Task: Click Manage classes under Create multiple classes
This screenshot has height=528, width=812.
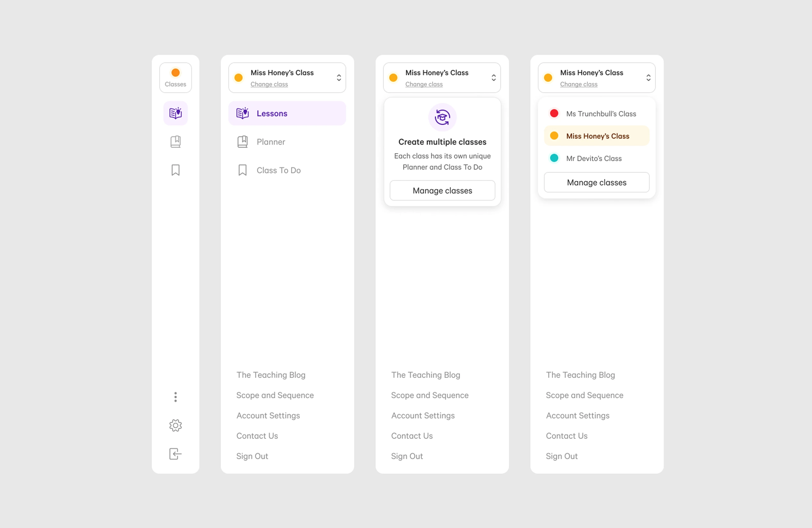Action: click(442, 190)
